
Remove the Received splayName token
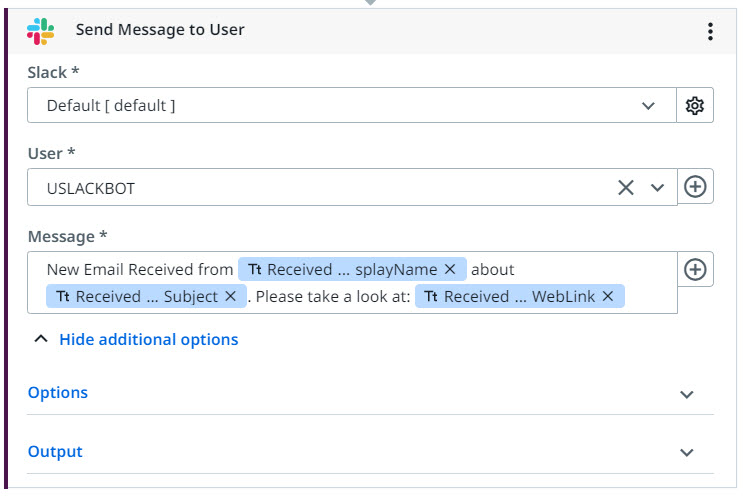point(450,269)
